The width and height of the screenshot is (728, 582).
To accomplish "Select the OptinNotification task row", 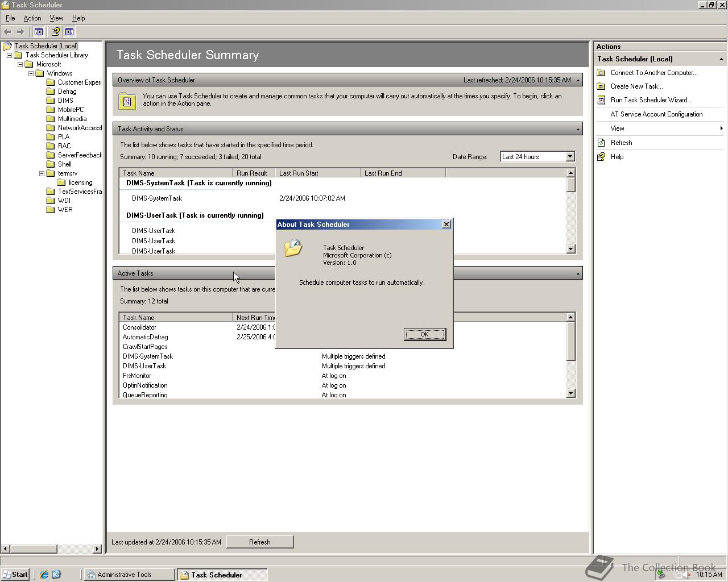I will coord(343,385).
